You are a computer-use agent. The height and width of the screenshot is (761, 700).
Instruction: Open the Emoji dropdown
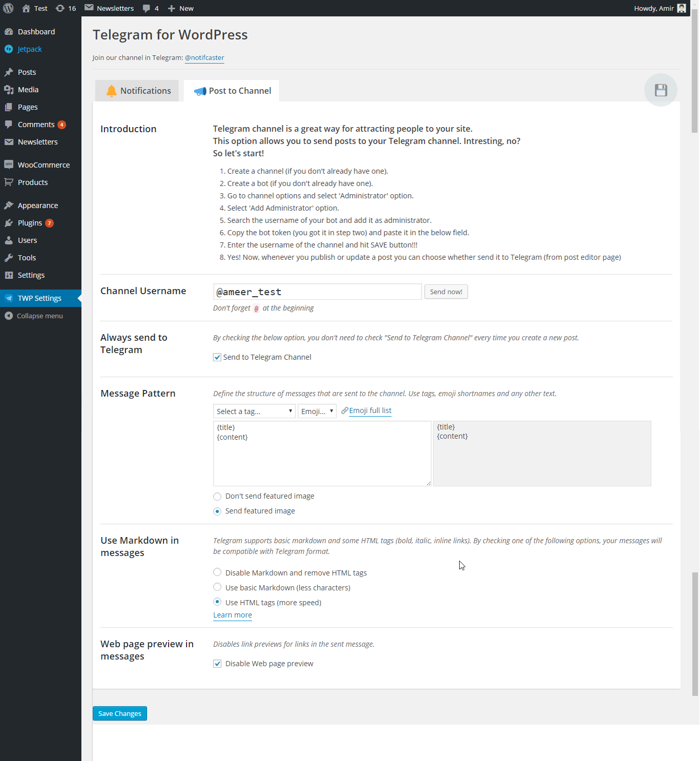point(317,411)
